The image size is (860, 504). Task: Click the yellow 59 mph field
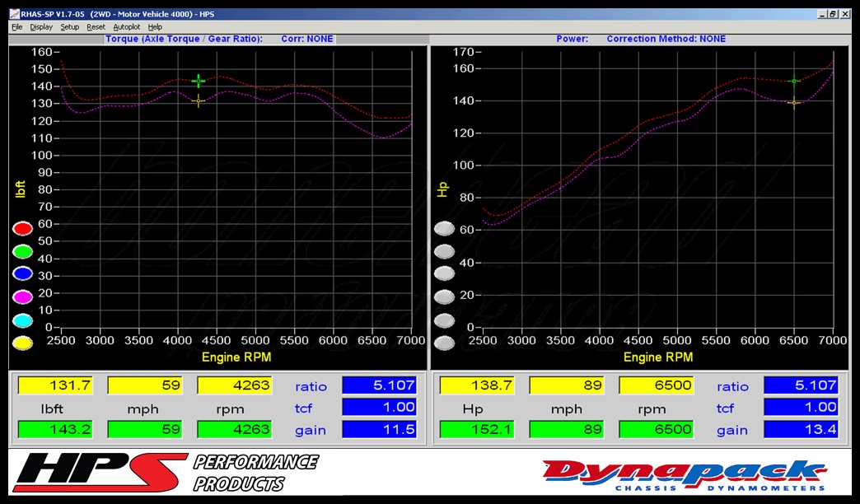145,385
